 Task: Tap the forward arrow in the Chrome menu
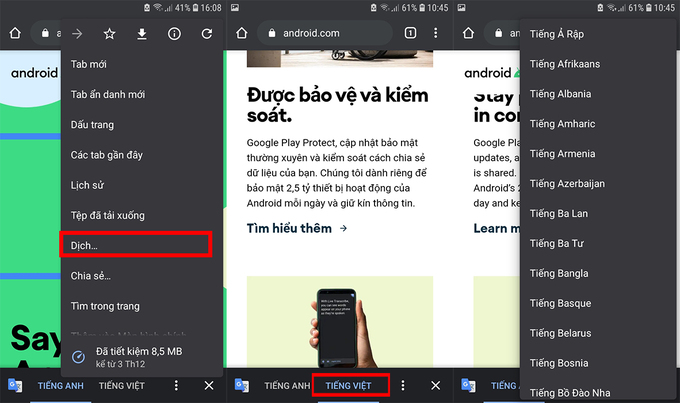click(77, 33)
